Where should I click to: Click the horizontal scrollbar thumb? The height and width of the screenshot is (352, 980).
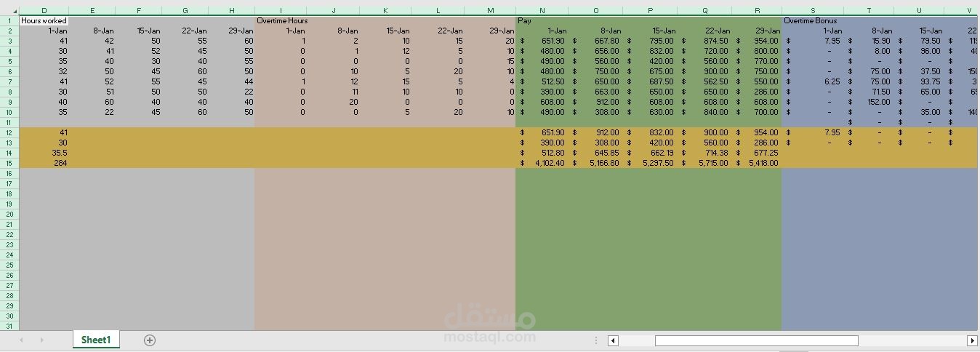[756, 340]
